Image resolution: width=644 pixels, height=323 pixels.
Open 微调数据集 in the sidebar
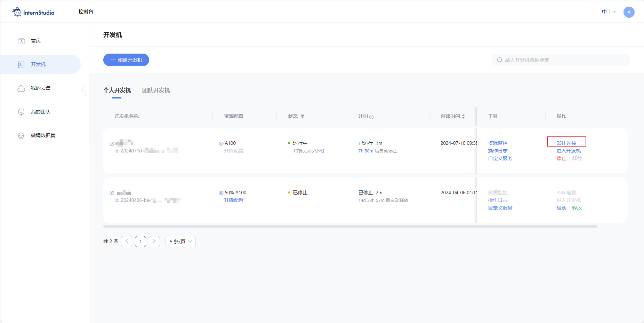click(43, 136)
